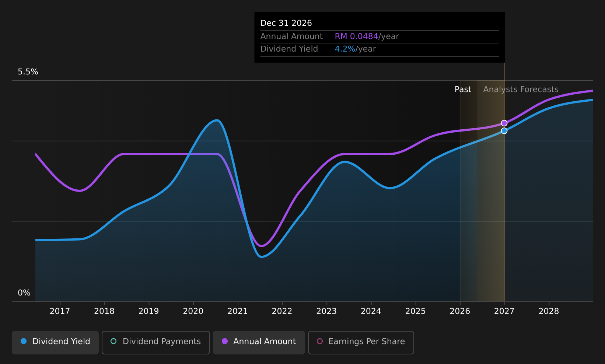Click the Analysts Forecasts label
The width and height of the screenshot is (605, 364).
tap(521, 90)
